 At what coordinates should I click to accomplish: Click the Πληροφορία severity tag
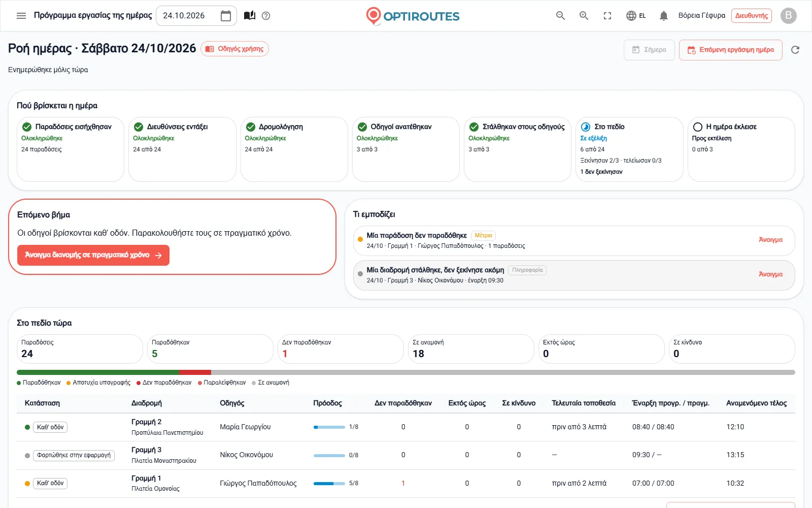coord(527,270)
